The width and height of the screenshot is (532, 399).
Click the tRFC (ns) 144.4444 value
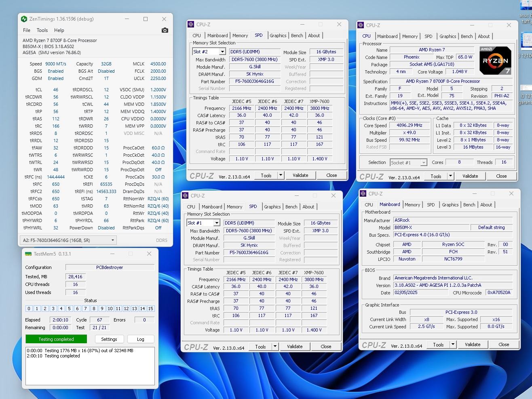(56, 177)
